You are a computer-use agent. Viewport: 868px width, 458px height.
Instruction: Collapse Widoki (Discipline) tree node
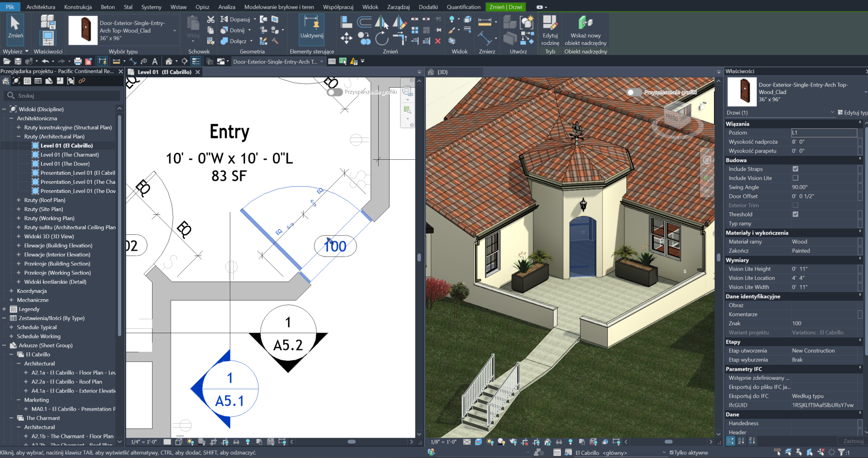[4, 109]
